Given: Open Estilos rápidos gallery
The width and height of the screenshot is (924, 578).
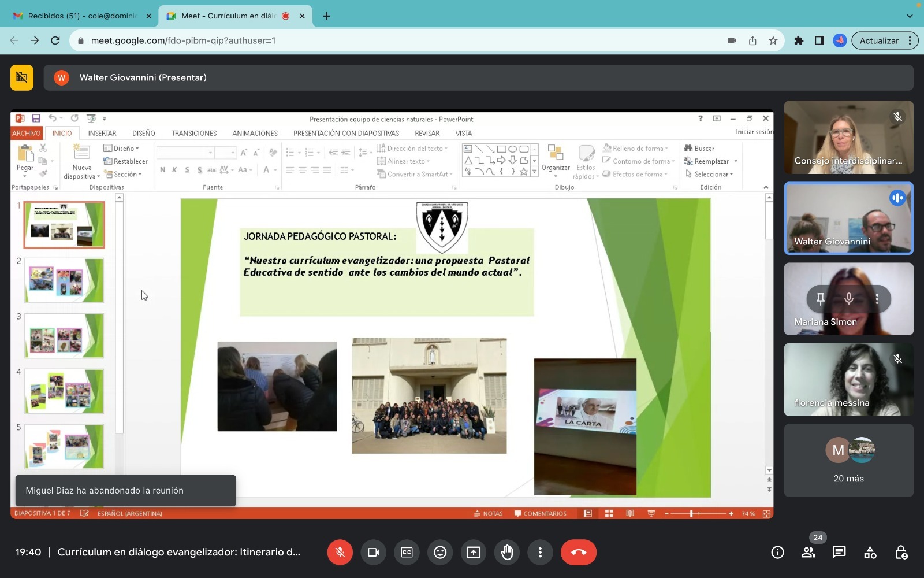Looking at the screenshot, I should pos(586,162).
